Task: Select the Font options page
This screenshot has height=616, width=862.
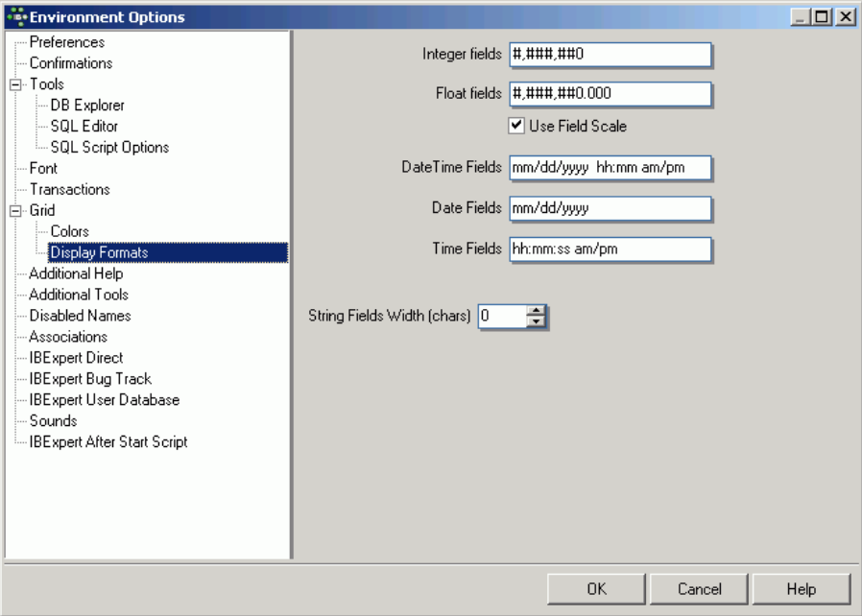Action: 43,169
